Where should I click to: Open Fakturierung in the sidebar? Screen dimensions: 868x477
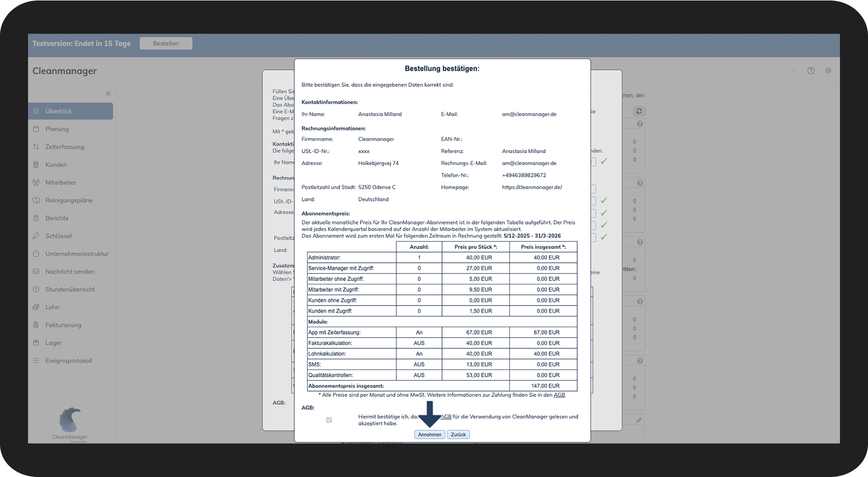63,325
